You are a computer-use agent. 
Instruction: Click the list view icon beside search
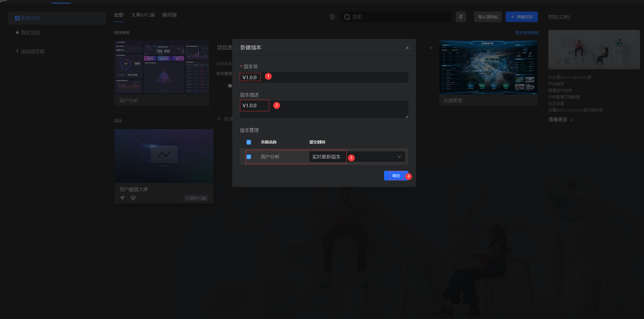[332, 17]
